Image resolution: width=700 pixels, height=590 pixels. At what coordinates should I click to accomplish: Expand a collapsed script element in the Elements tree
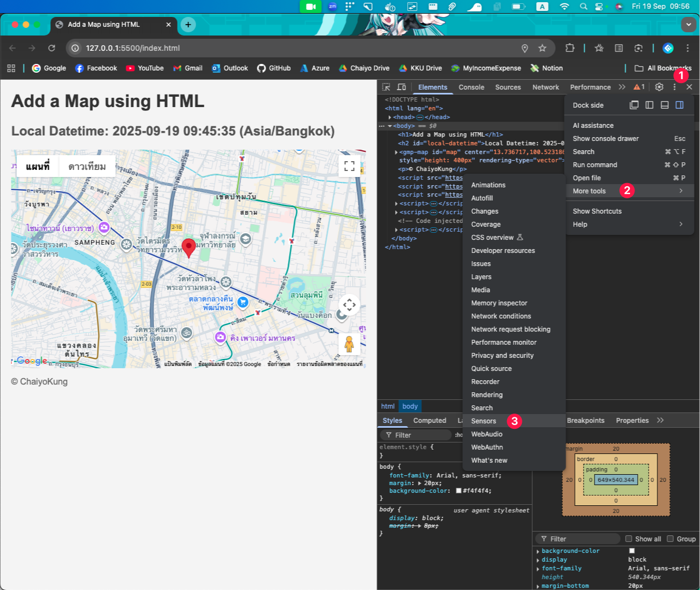pyautogui.click(x=397, y=203)
